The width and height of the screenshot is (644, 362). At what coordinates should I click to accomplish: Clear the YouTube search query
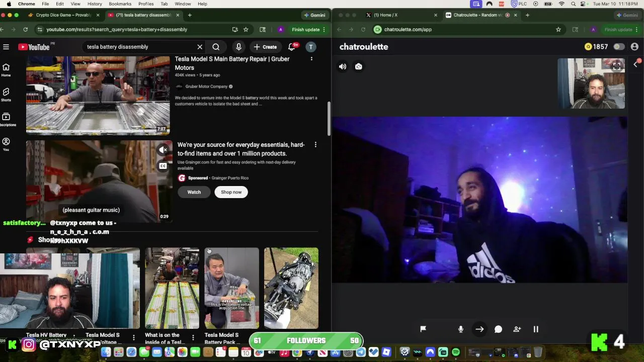tap(200, 47)
